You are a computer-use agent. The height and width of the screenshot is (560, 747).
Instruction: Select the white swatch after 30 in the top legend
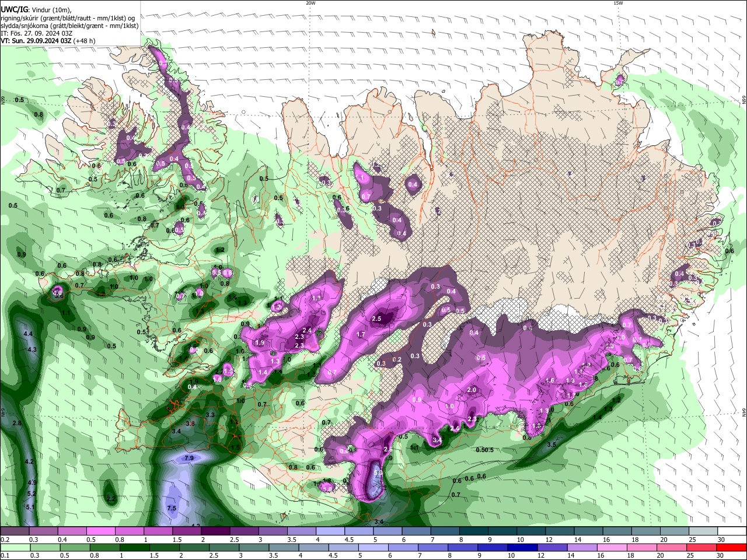(731, 531)
